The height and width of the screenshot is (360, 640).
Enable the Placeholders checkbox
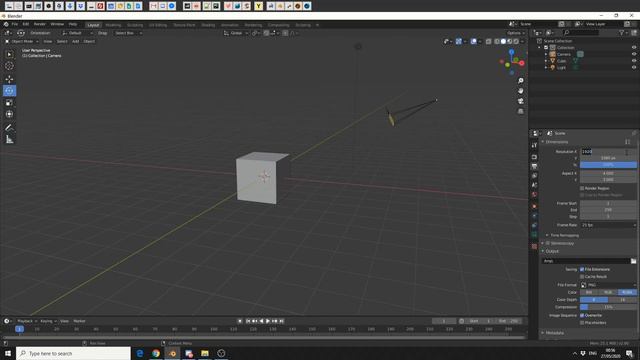pos(582,322)
